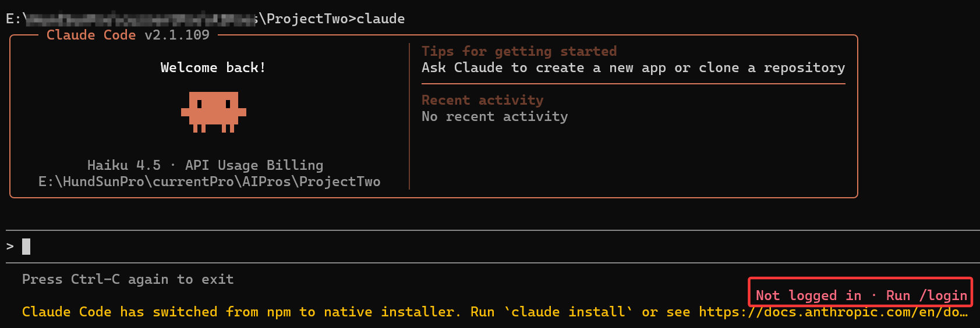Screen dimensions: 980x328
Task: Click the 'Claude Code v2.1.109' title
Action: [128, 35]
